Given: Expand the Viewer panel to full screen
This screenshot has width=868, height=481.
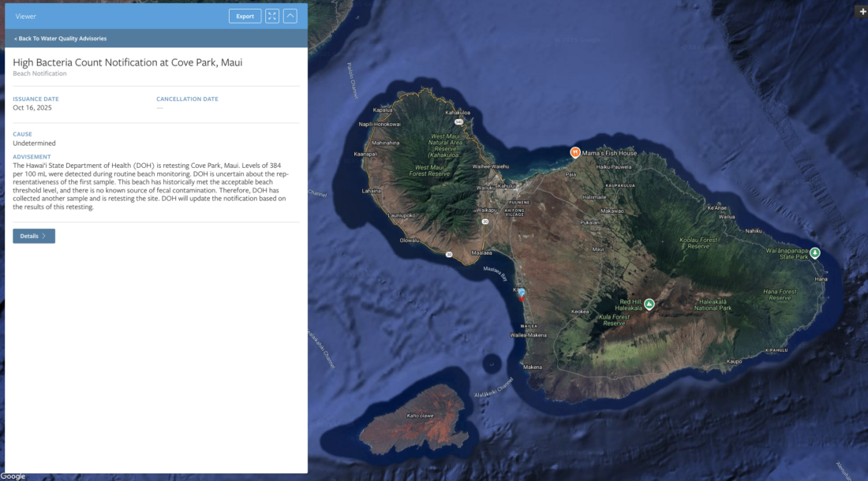Looking at the screenshot, I should click(x=271, y=16).
